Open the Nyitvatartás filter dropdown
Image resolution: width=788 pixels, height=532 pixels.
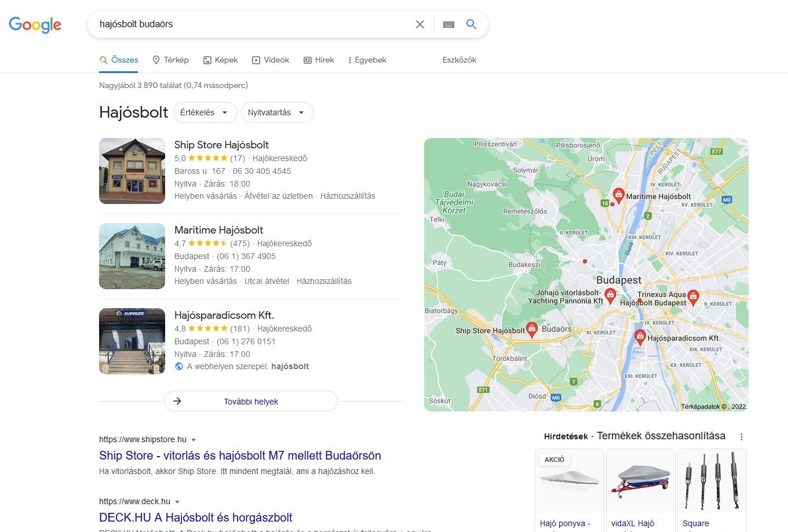pos(277,112)
